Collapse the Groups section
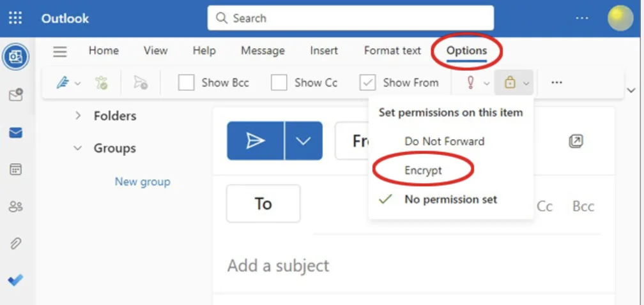644x305 pixels. click(78, 148)
